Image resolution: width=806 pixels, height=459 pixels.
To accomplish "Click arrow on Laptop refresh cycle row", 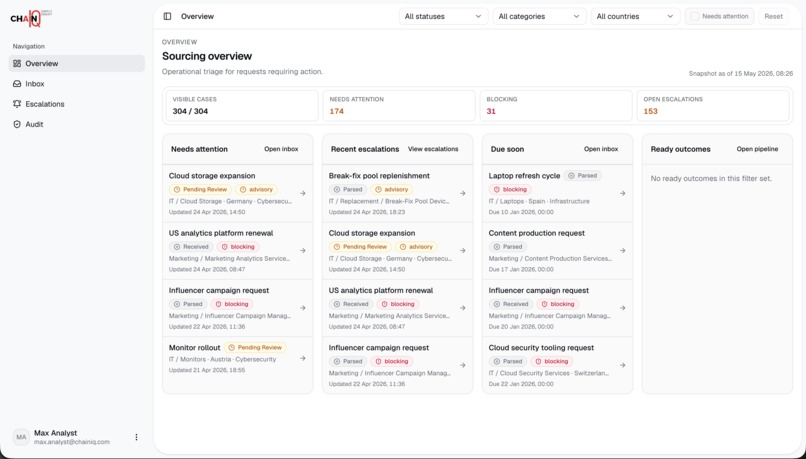I will 622,193.
